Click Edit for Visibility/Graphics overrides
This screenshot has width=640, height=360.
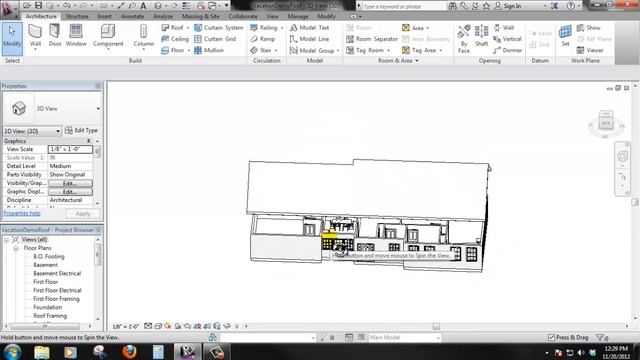pos(70,183)
